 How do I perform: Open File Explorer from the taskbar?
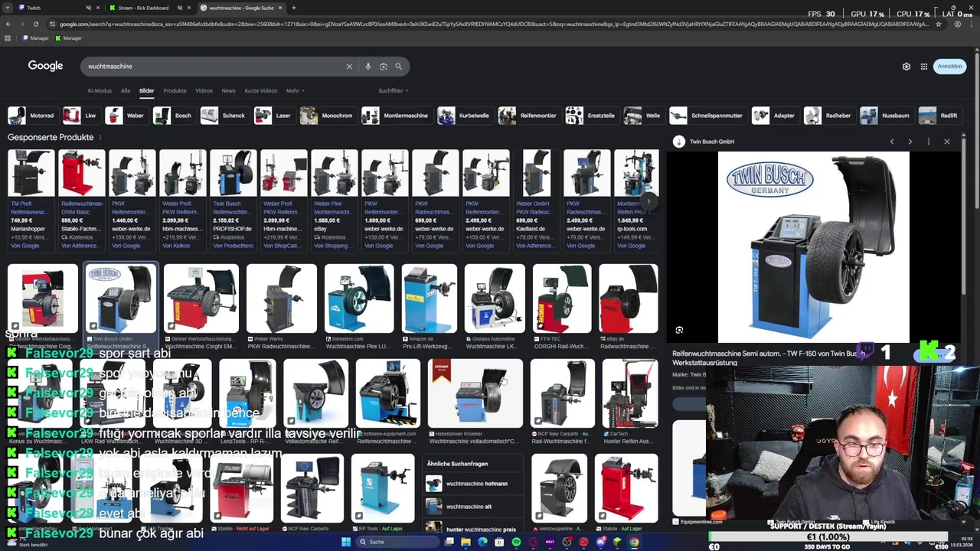pyautogui.click(x=465, y=542)
